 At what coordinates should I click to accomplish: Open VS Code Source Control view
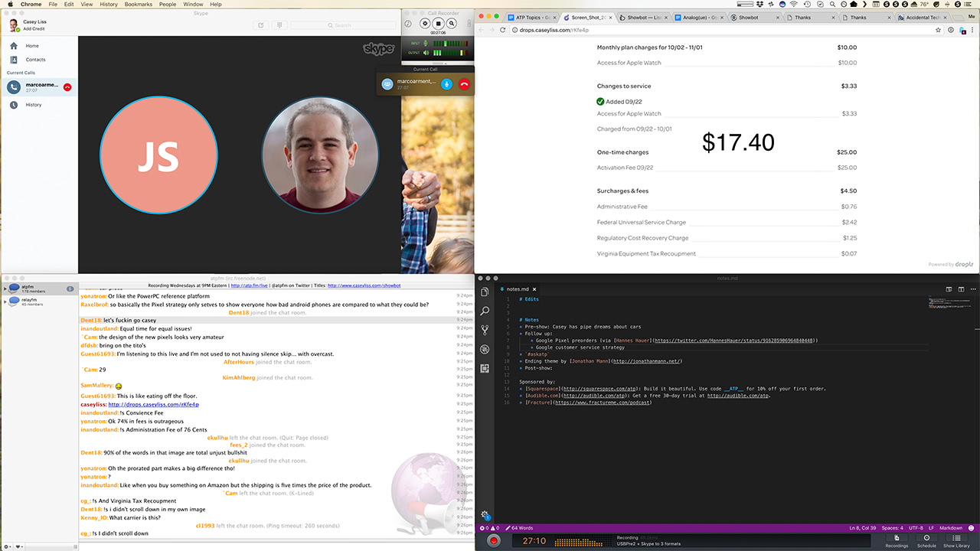tap(485, 330)
